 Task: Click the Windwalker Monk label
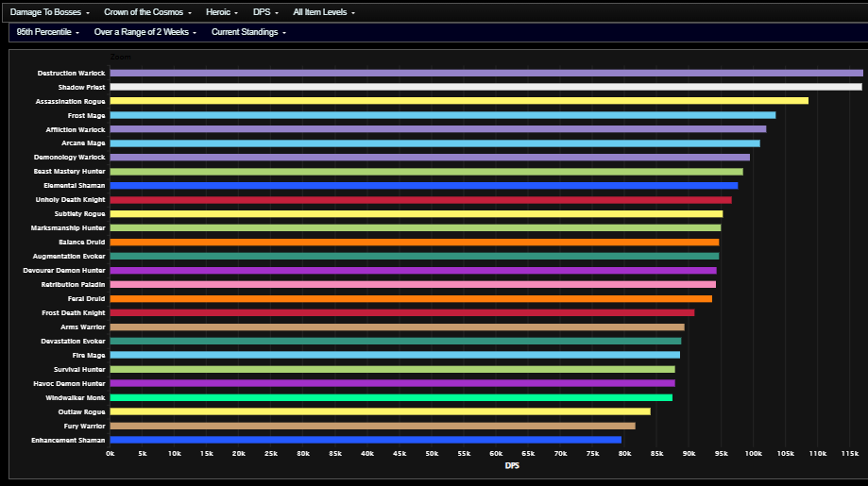point(76,397)
